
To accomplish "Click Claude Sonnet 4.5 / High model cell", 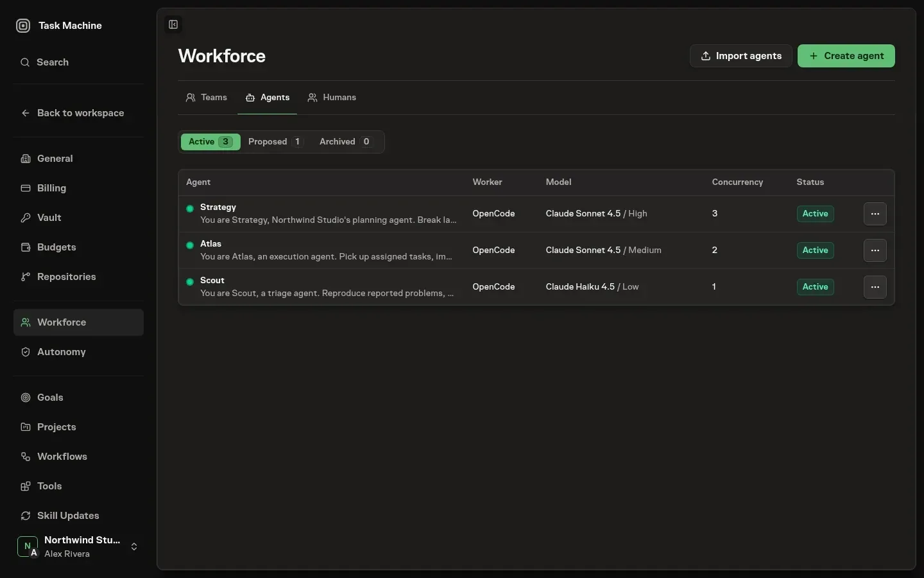I will [597, 214].
